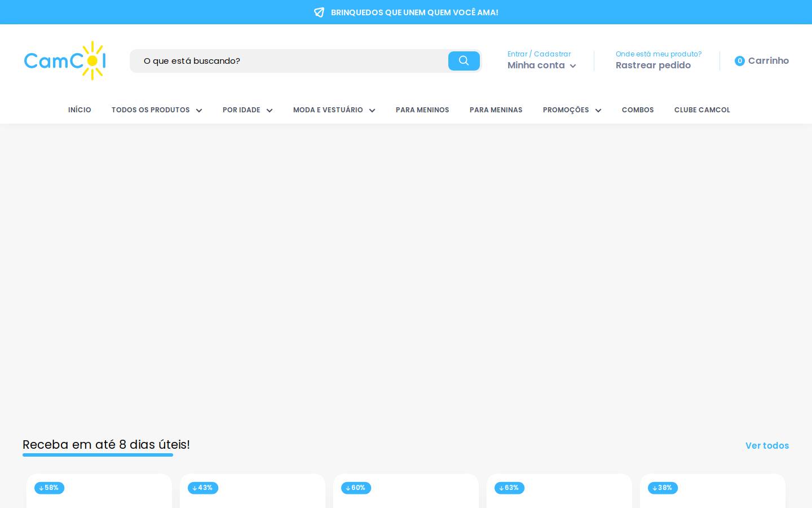This screenshot has width=812, height=508.
Task: Click the 60% discount badge
Action: click(x=356, y=488)
